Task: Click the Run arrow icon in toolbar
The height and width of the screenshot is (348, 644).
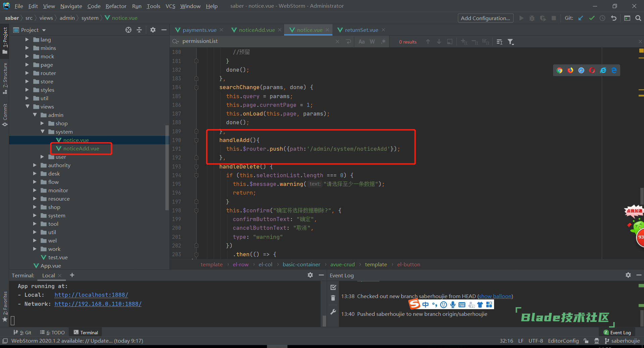Action: tap(521, 18)
